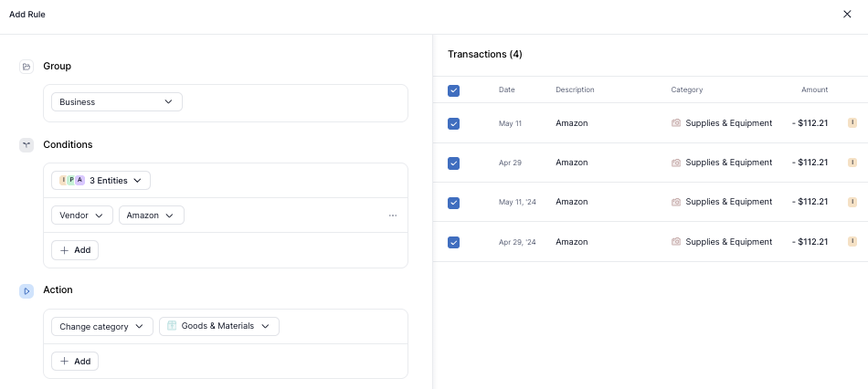Open the Business group dropdown
Image resolution: width=868 pixels, height=389 pixels.
pos(116,102)
